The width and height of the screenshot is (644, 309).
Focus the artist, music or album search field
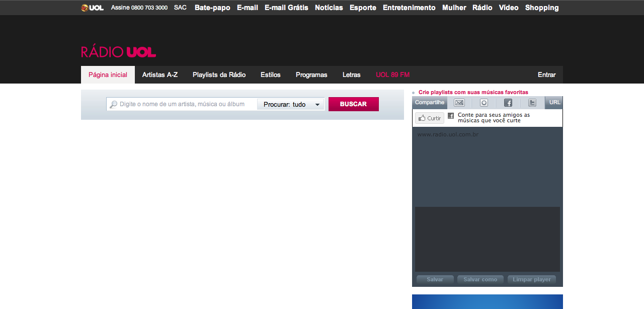(x=184, y=104)
